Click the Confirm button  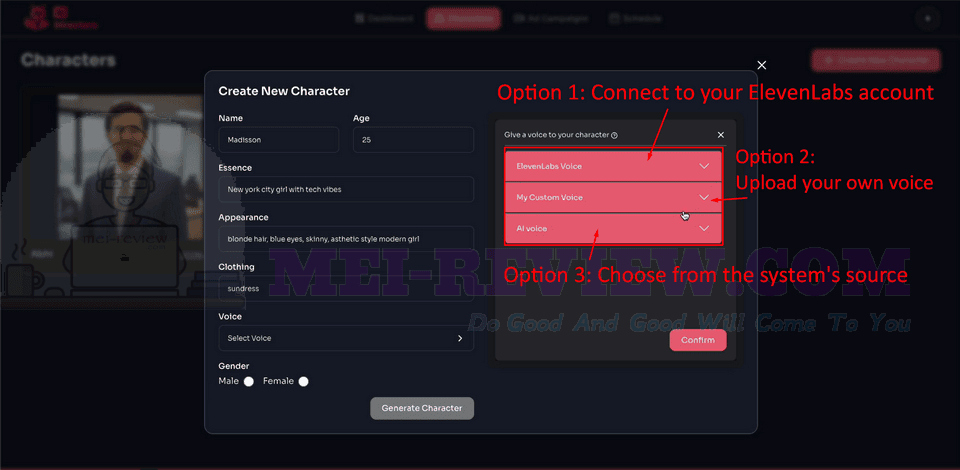point(698,340)
